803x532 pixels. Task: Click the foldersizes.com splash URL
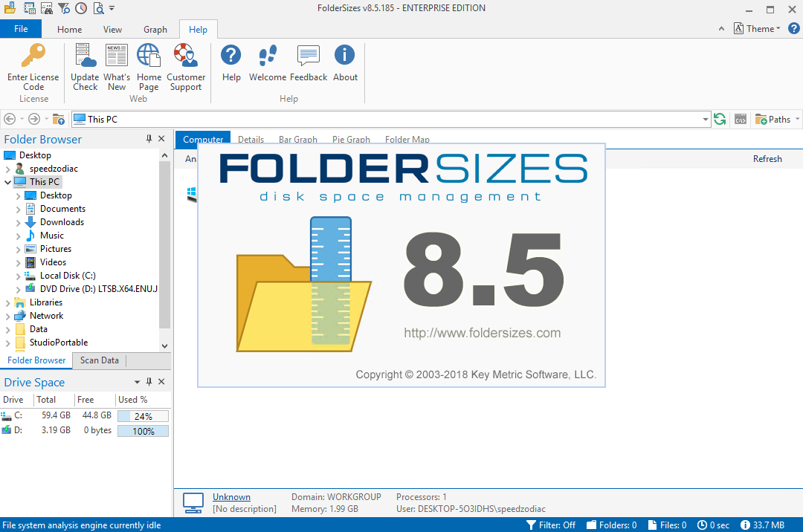point(482,333)
